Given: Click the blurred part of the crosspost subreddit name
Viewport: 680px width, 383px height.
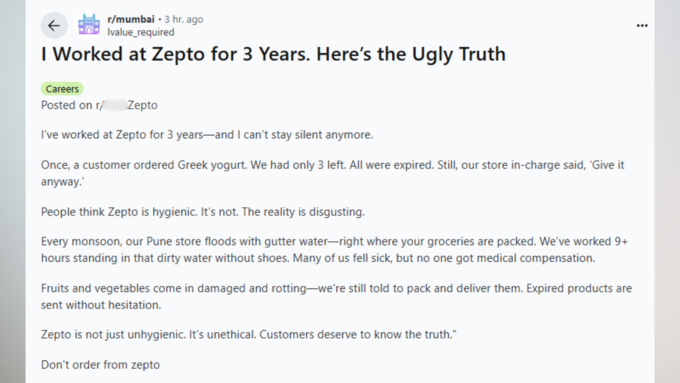Looking at the screenshot, I should pos(114,105).
